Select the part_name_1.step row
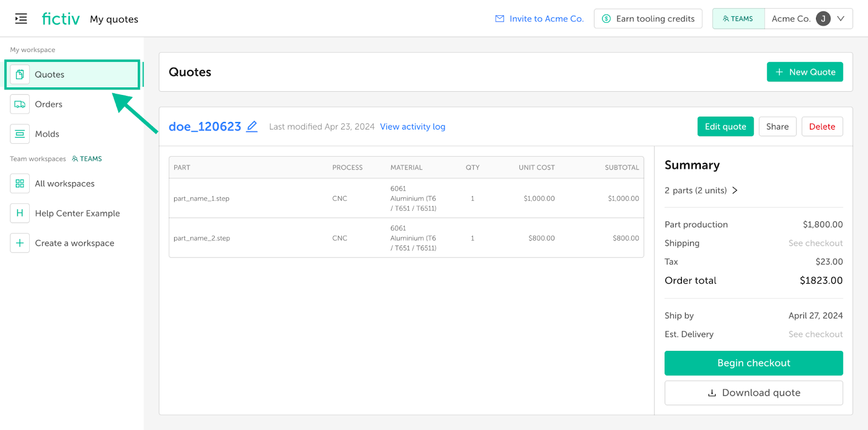Screen dimensions: 868x430 [406, 198]
